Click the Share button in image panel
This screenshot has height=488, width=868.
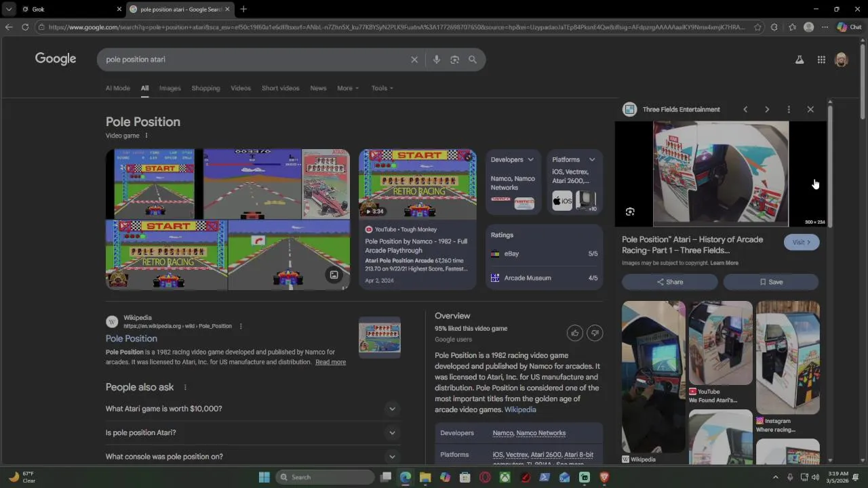[669, 282]
